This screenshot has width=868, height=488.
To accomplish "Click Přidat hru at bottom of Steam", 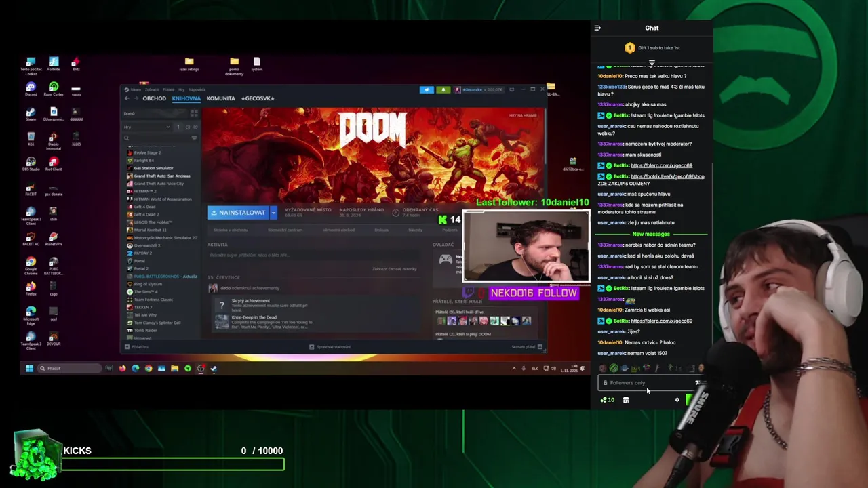I will [136, 347].
